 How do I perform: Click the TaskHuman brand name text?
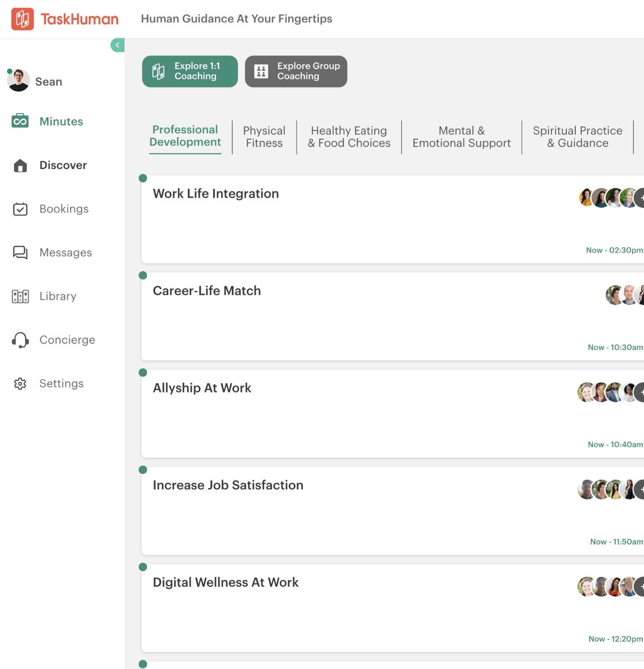pyautogui.click(x=80, y=19)
